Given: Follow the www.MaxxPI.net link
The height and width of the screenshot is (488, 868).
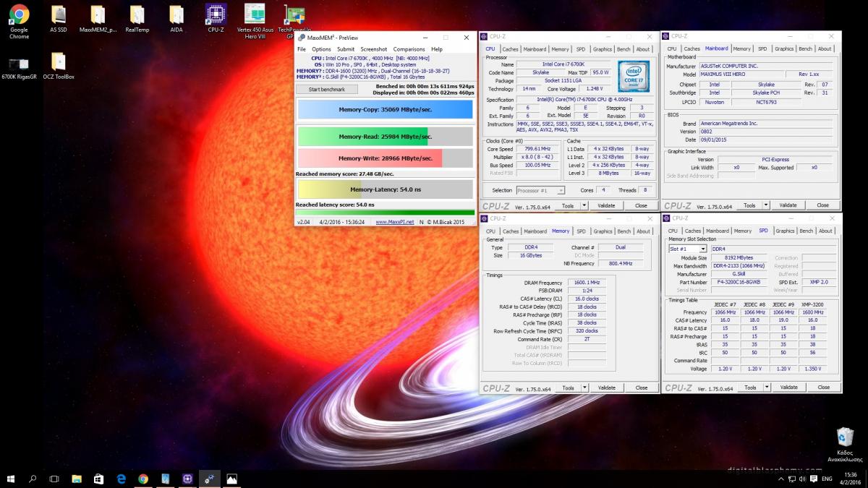Looking at the screenshot, I should 395,222.
